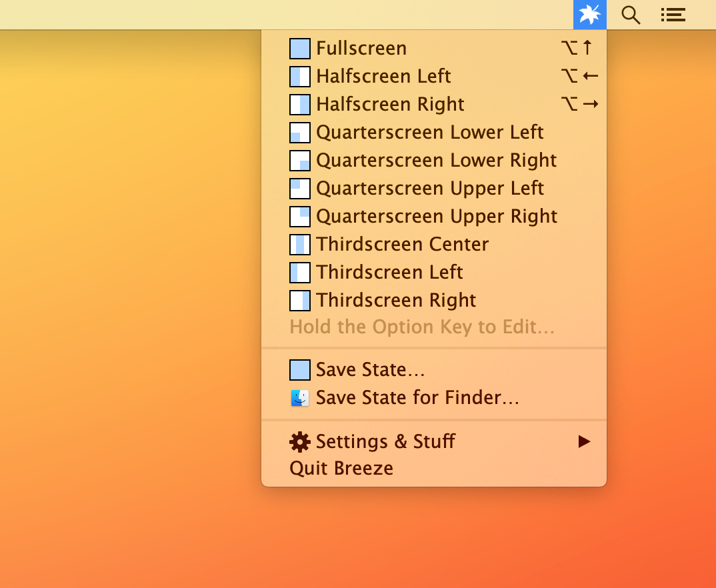
Task: Click the Halfscreen Left layout icon
Action: [300, 77]
